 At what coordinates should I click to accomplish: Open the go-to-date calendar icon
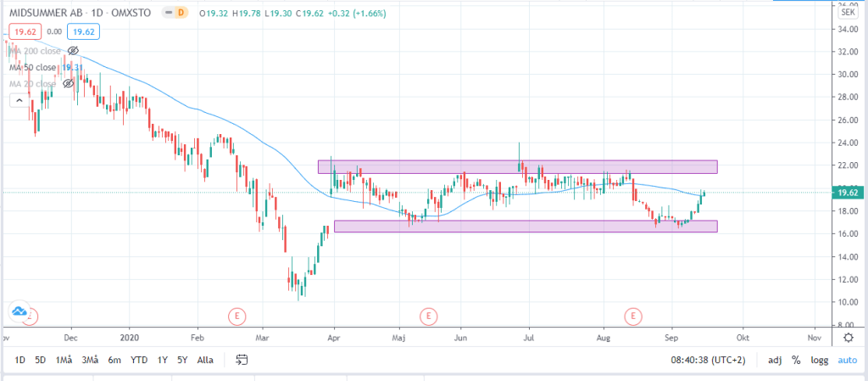(x=242, y=360)
